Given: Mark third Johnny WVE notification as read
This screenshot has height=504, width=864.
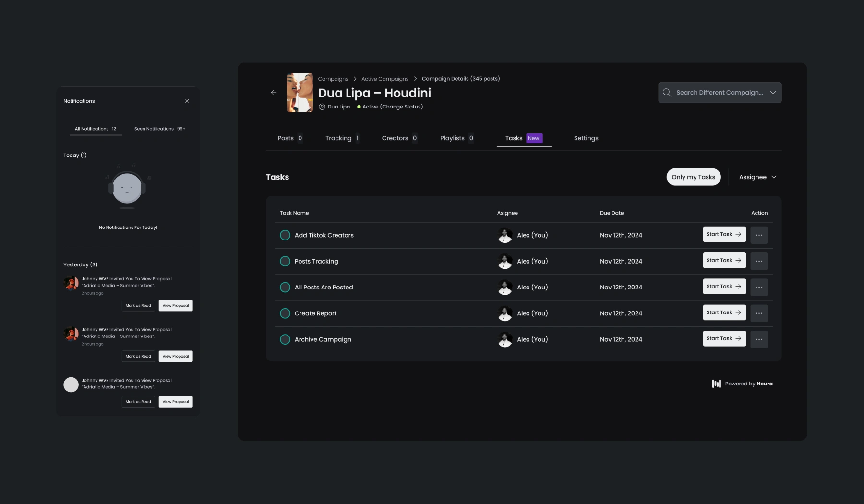Looking at the screenshot, I should pos(138,402).
